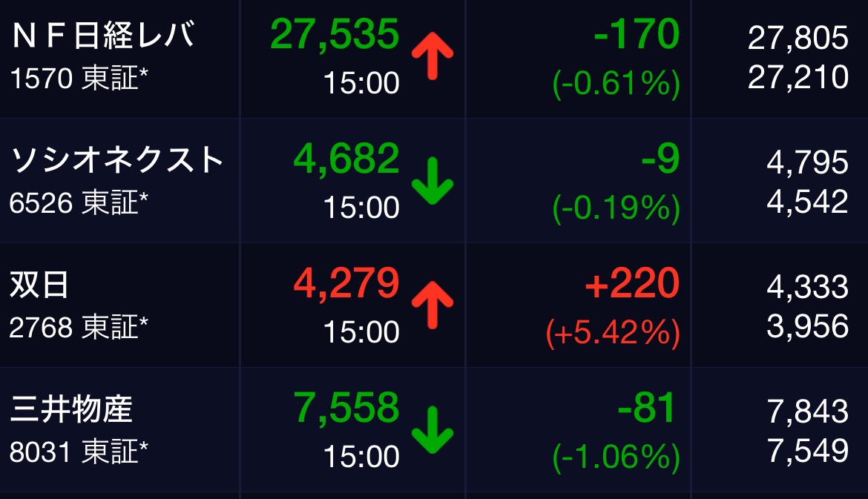Click the red up arrow beside 27,535

tap(432, 56)
